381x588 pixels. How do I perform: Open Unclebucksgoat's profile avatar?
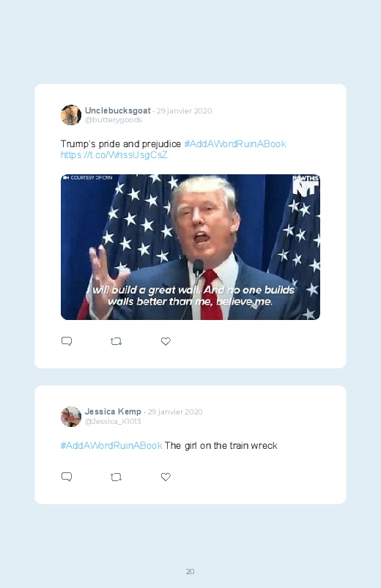click(71, 115)
